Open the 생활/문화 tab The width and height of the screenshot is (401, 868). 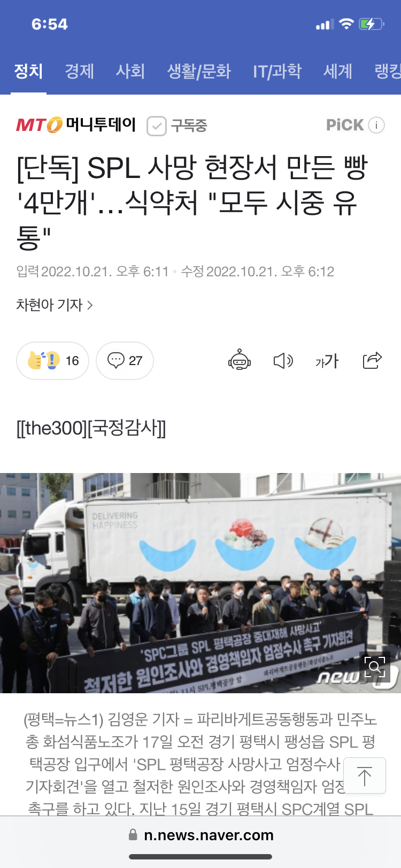pos(199,71)
